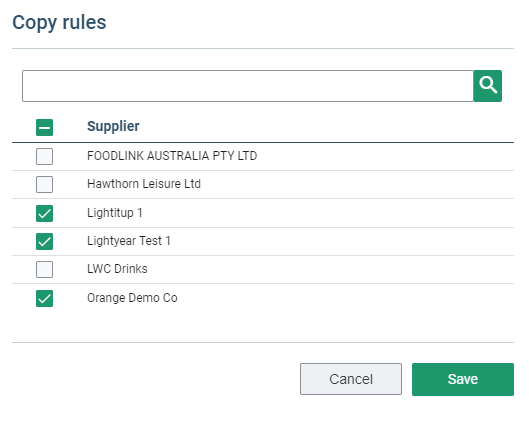Click the Supplier column header
Screen dimensions: 529x431
(x=113, y=126)
